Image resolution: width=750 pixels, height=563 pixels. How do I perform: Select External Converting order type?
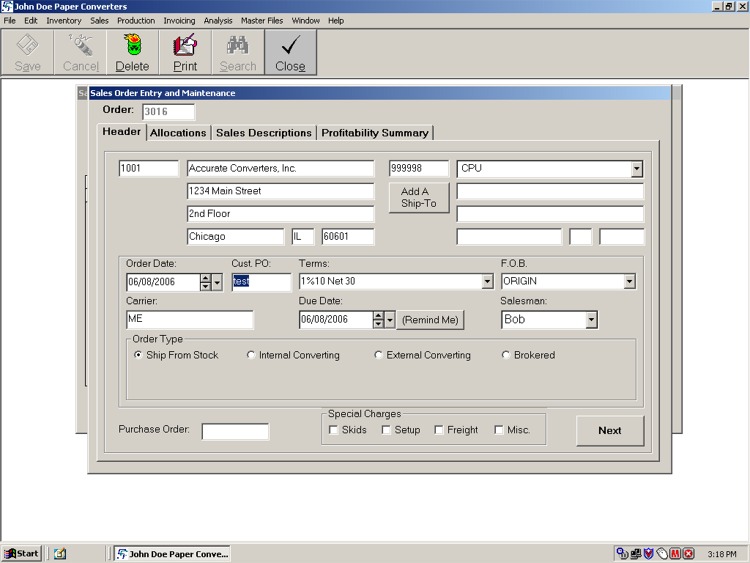click(x=378, y=355)
